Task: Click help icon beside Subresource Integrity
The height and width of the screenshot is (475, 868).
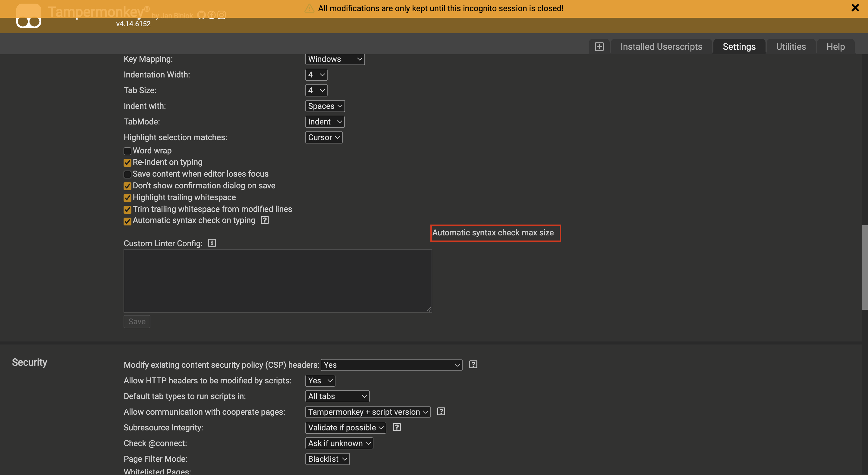Action: [397, 427]
